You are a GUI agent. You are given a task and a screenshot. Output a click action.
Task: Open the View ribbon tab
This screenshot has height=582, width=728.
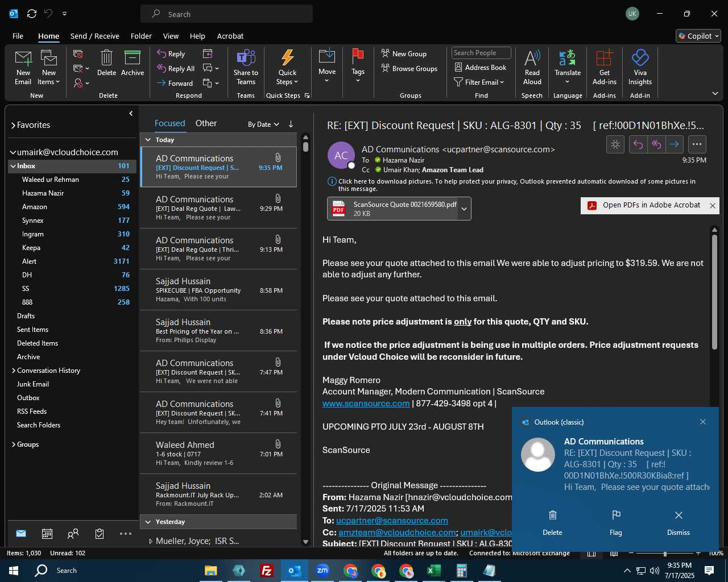tap(171, 36)
